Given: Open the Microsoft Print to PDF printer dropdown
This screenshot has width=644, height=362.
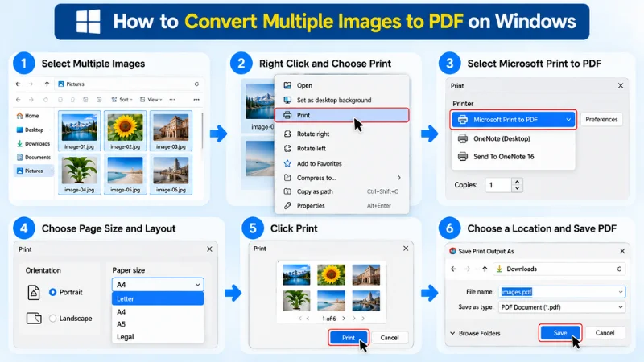Looking at the screenshot, I should (513, 119).
